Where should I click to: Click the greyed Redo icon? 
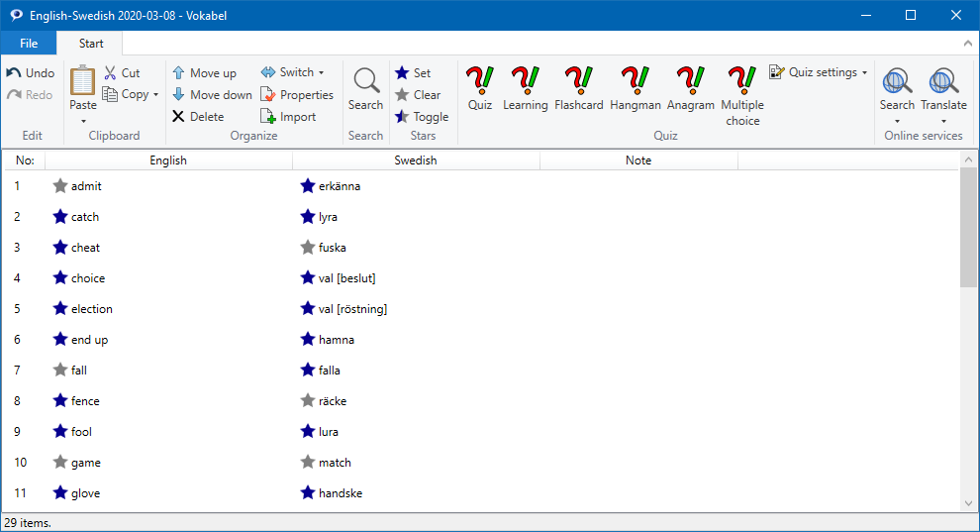click(x=14, y=94)
